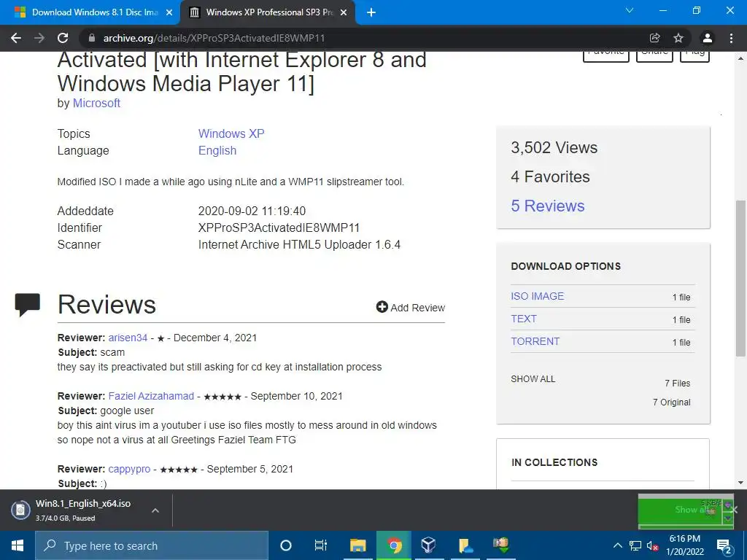Open Cortana circle icon on taskbar
The width and height of the screenshot is (747, 560).
click(286, 545)
